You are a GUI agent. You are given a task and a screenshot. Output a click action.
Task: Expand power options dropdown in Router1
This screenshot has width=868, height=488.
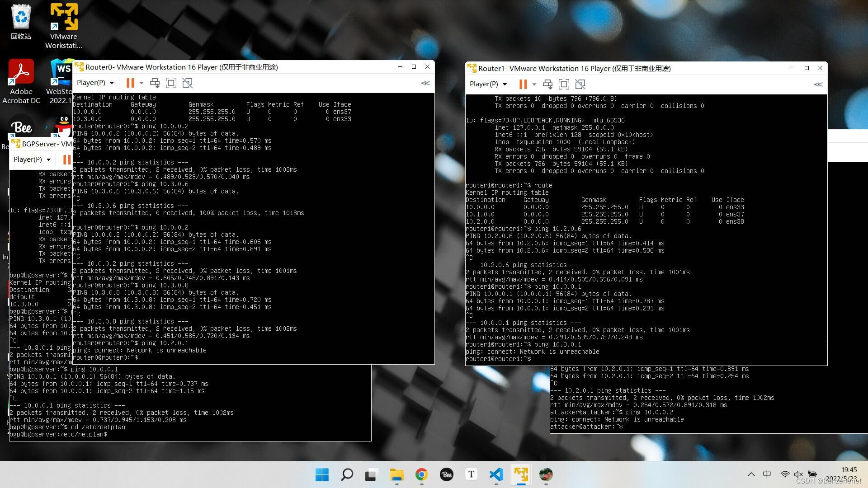[534, 84]
